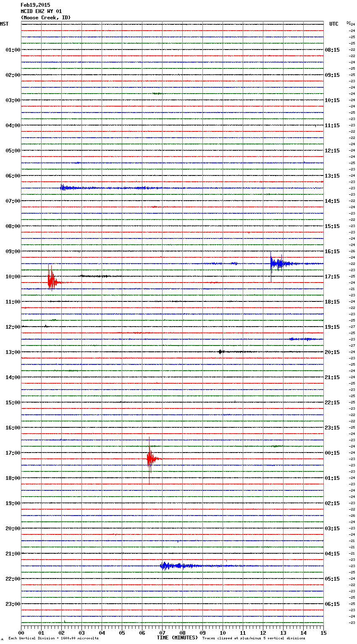The width and height of the screenshot is (357, 644).
Task: Select the 17:00 MST time label
Action: (x=13, y=453)
